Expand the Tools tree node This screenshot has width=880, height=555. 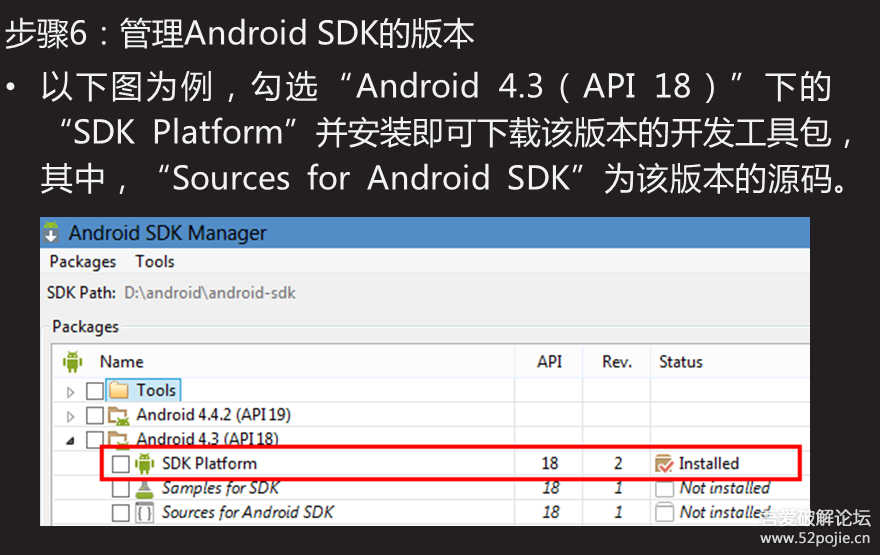(x=70, y=392)
